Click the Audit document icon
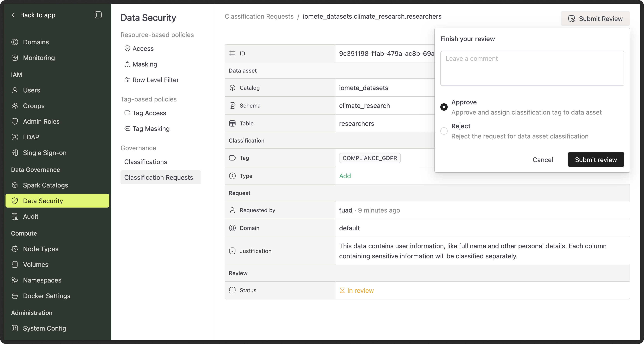Screen dimensions: 644x344 point(15,216)
